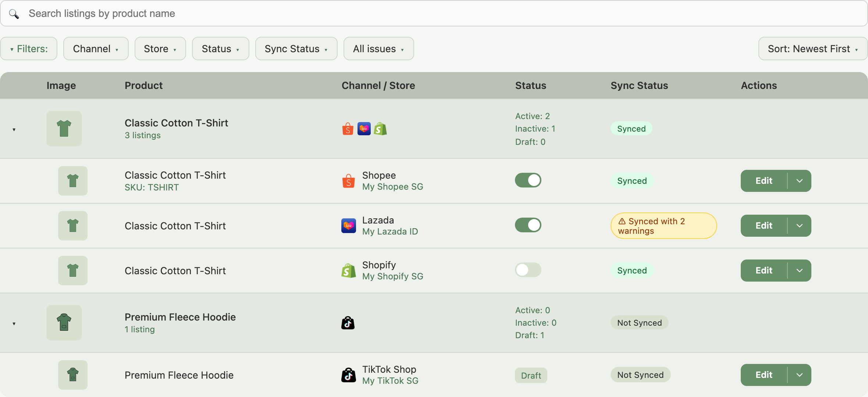
Task: Click the warning icon in Synced with 2 warnings
Action: tap(622, 221)
